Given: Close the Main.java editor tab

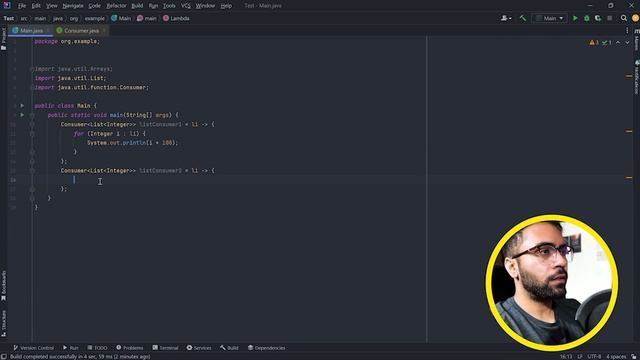Looking at the screenshot, I should pos(48,31).
